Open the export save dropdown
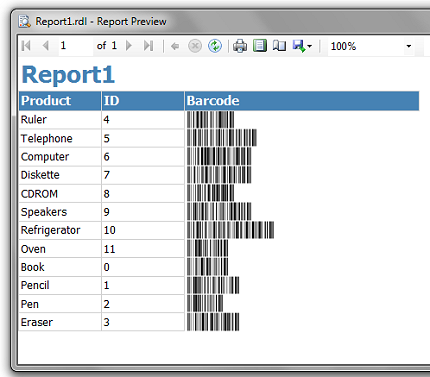Screen dimensions: 430x377 [302, 46]
